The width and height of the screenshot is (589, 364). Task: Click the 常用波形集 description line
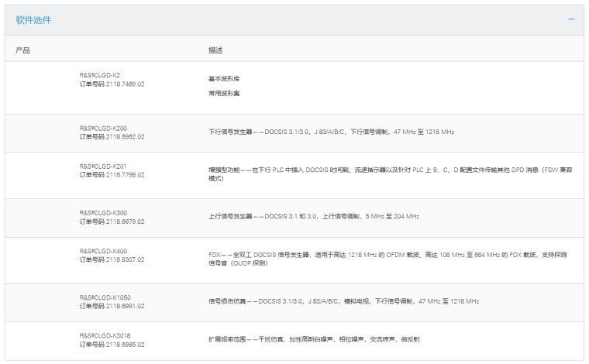pyautogui.click(x=224, y=93)
